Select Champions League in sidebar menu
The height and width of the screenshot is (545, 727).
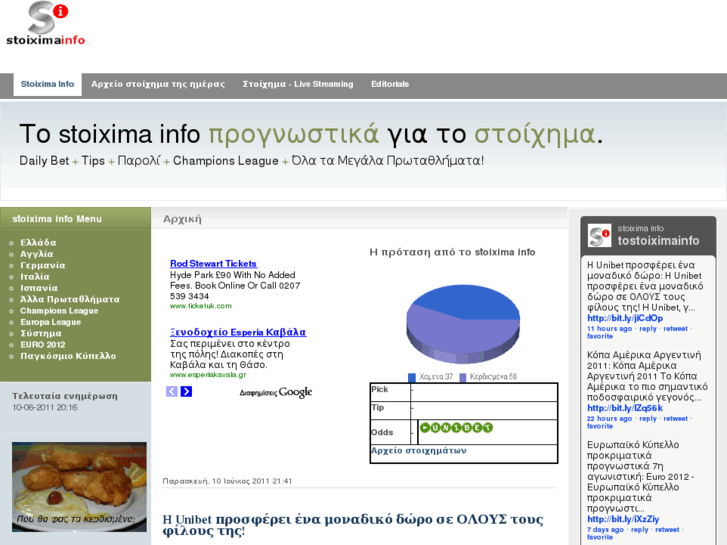click(x=59, y=311)
